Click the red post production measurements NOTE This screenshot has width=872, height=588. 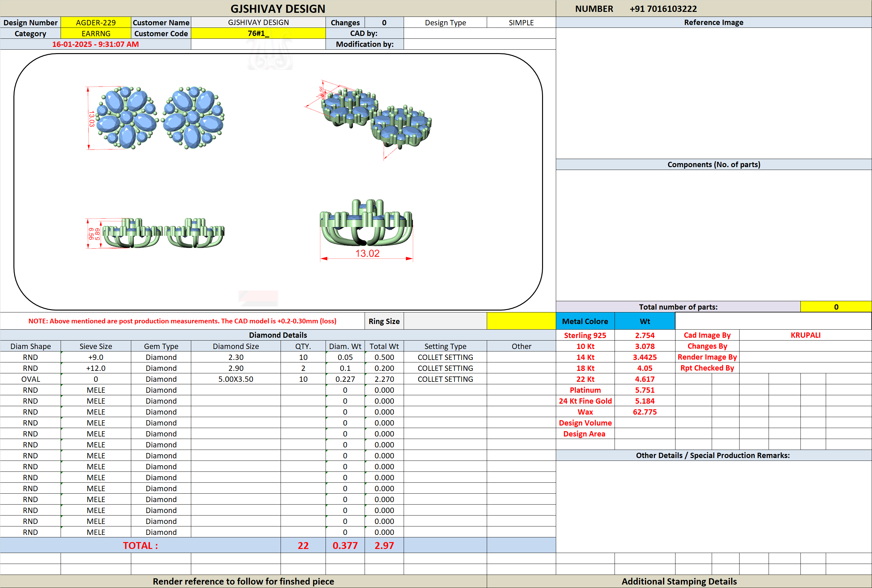[182, 321]
